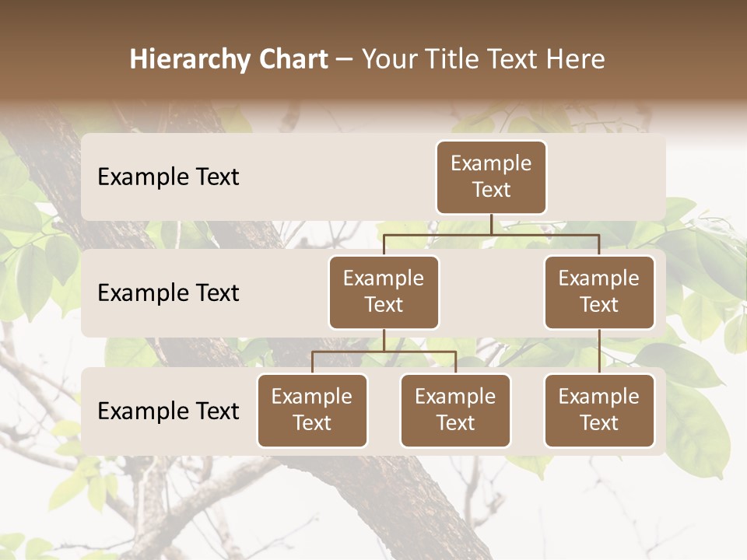Select the third row's Example Text label
The width and height of the screenshot is (747, 560).
[x=168, y=411]
